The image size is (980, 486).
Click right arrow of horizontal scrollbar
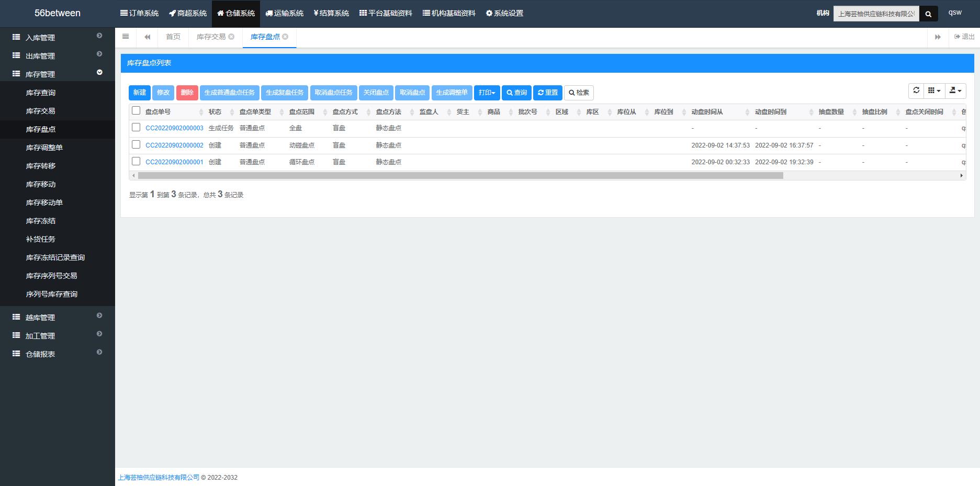962,176
